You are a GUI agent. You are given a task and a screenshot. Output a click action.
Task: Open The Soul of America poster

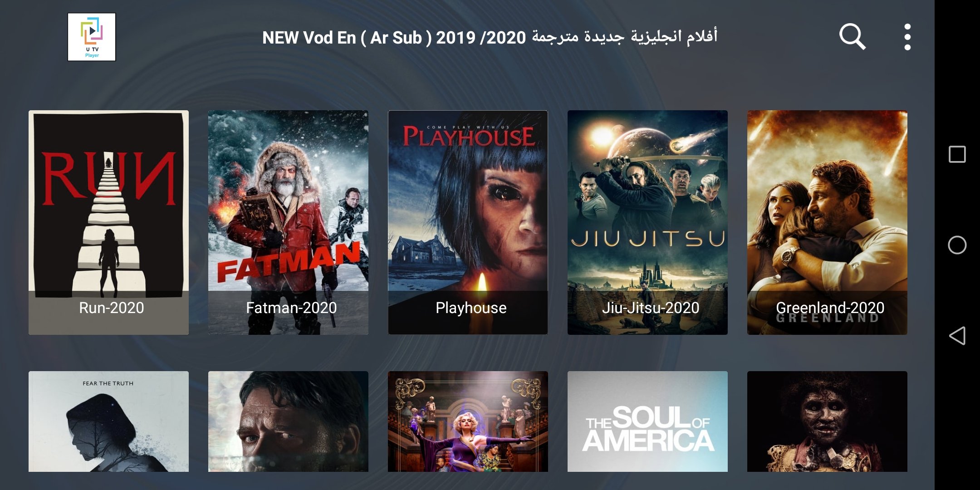pyautogui.click(x=647, y=421)
